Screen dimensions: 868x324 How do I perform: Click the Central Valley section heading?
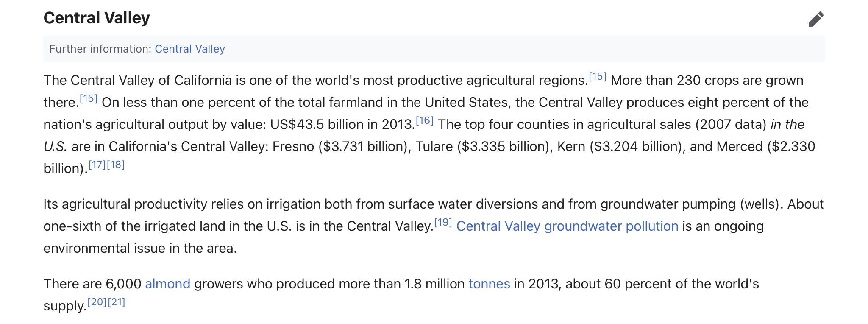[97, 18]
